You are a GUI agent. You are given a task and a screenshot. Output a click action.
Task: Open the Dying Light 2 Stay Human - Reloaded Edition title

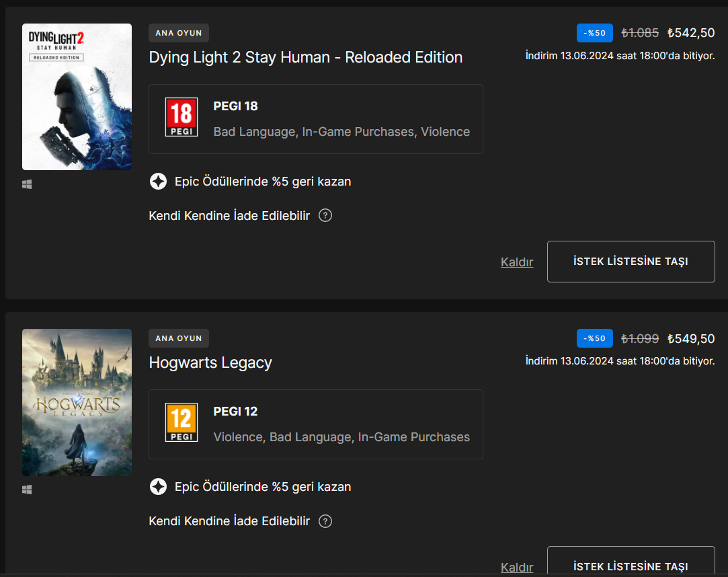click(305, 58)
